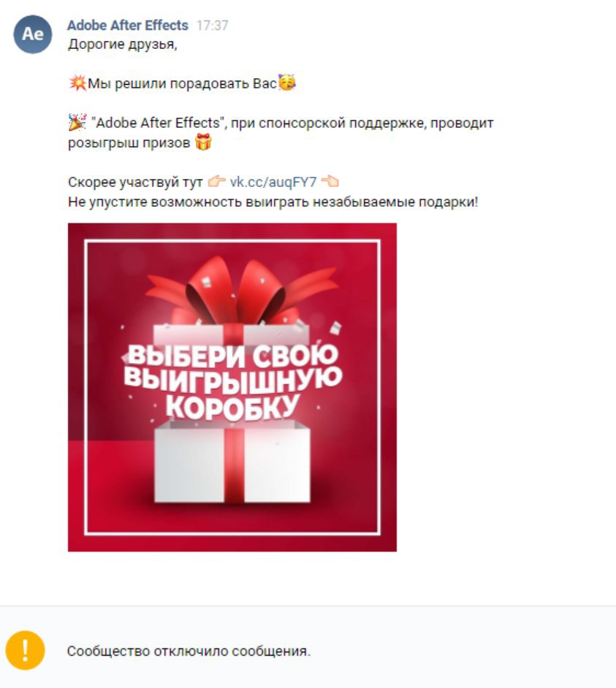Click the 17:37 message timestamp
616x688 pixels.
212,26
